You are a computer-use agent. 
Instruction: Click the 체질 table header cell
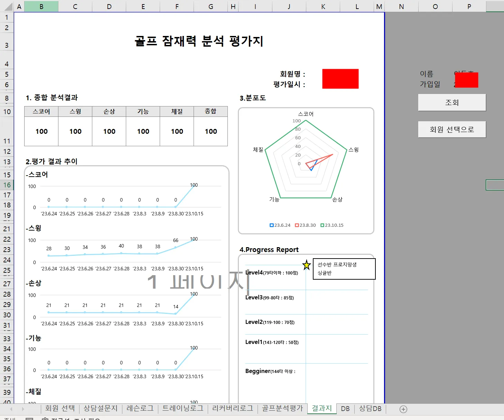177,111
